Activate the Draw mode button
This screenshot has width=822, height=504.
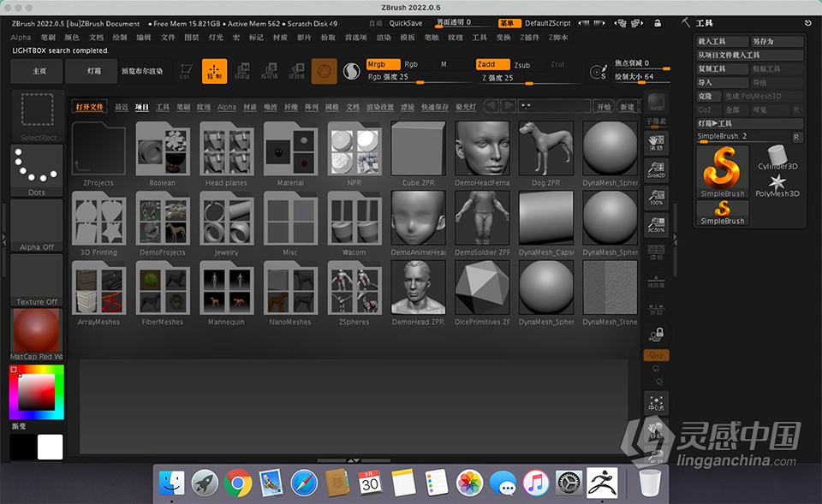214,71
